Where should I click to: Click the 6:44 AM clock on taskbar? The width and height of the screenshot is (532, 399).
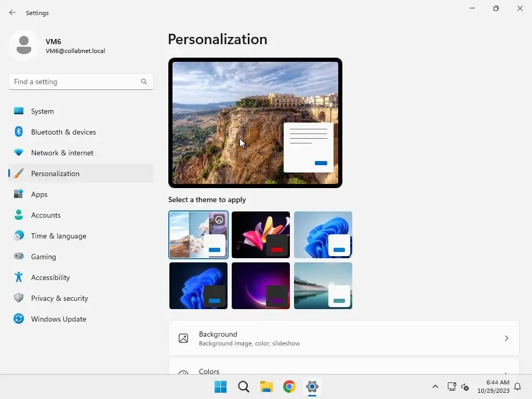coord(497,382)
